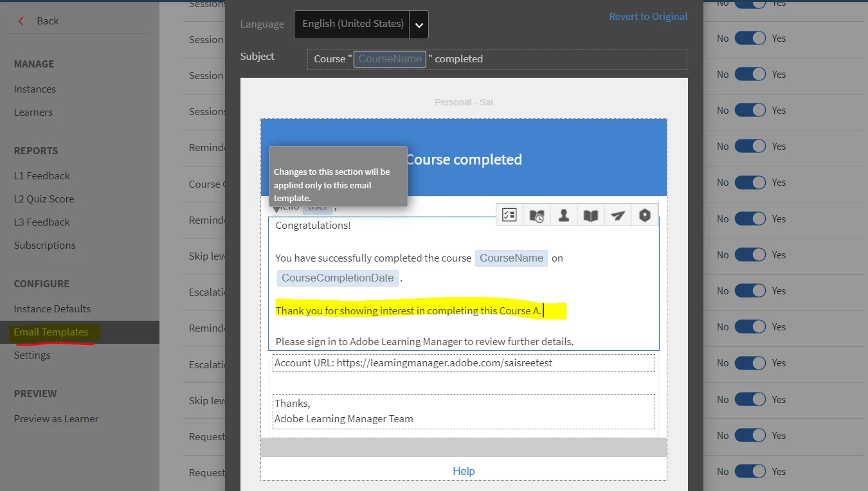The height and width of the screenshot is (491, 868).
Task: Click into the Subject field
Action: coord(497,59)
